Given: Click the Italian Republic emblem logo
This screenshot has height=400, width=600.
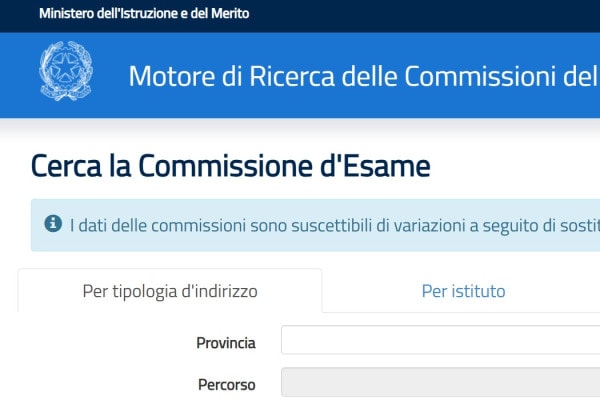Looking at the screenshot, I should (x=64, y=70).
